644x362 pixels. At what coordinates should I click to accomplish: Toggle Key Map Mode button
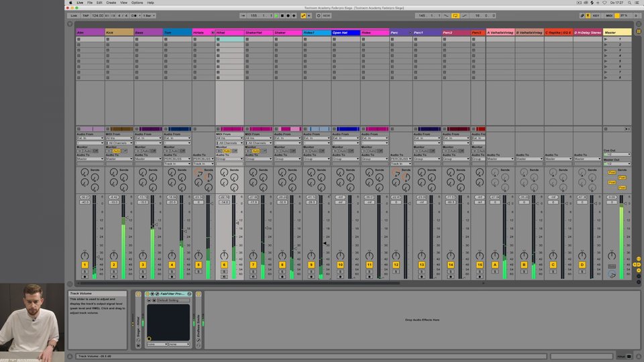pyautogui.click(x=596, y=15)
